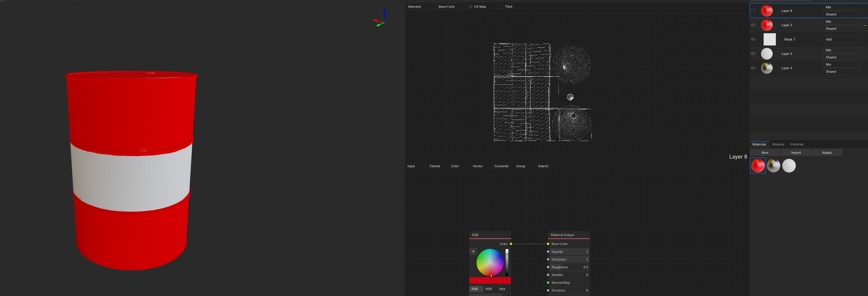This screenshot has height=296, width=868.
Task: Open the Selected dropdown
Action: [420, 7]
